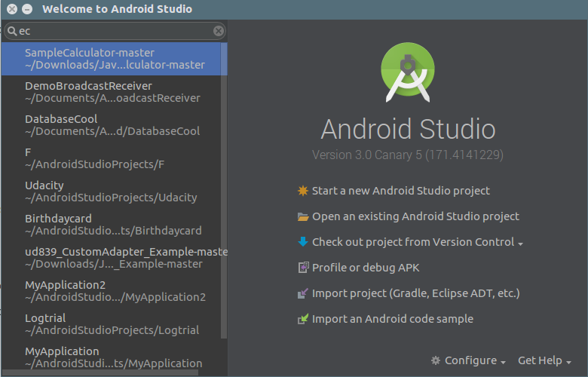This screenshot has height=377, width=588.
Task: Open an existing Android Studio project
Action: [x=415, y=216]
